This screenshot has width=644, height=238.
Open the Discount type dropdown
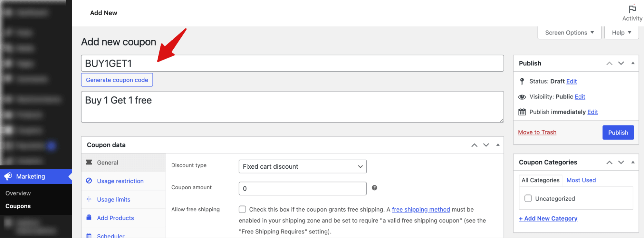302,166
